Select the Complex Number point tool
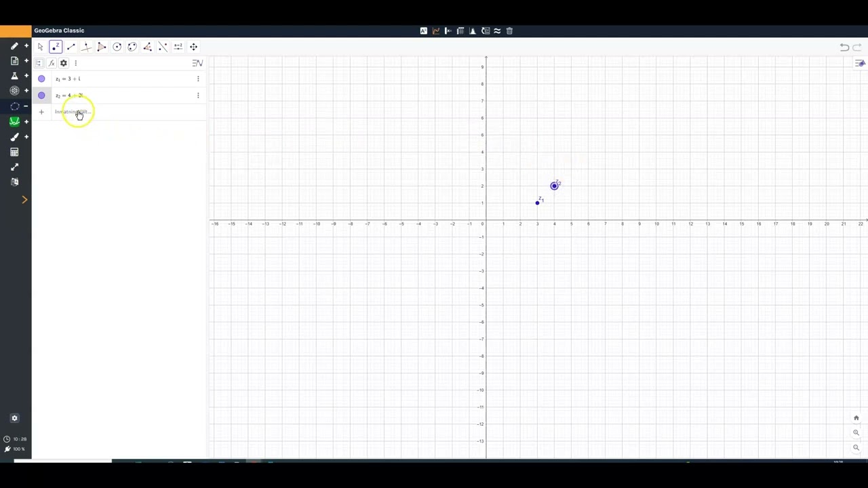Image resolution: width=868 pixels, height=488 pixels. tap(56, 47)
